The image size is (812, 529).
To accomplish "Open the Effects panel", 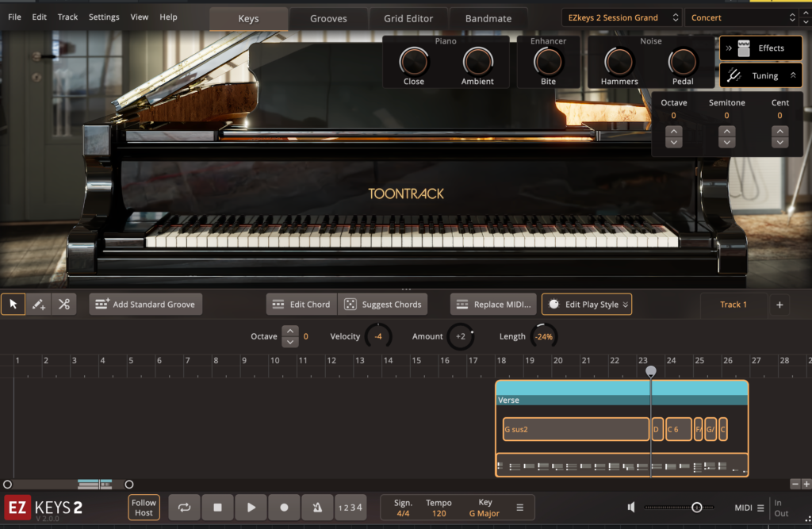I will [x=760, y=48].
